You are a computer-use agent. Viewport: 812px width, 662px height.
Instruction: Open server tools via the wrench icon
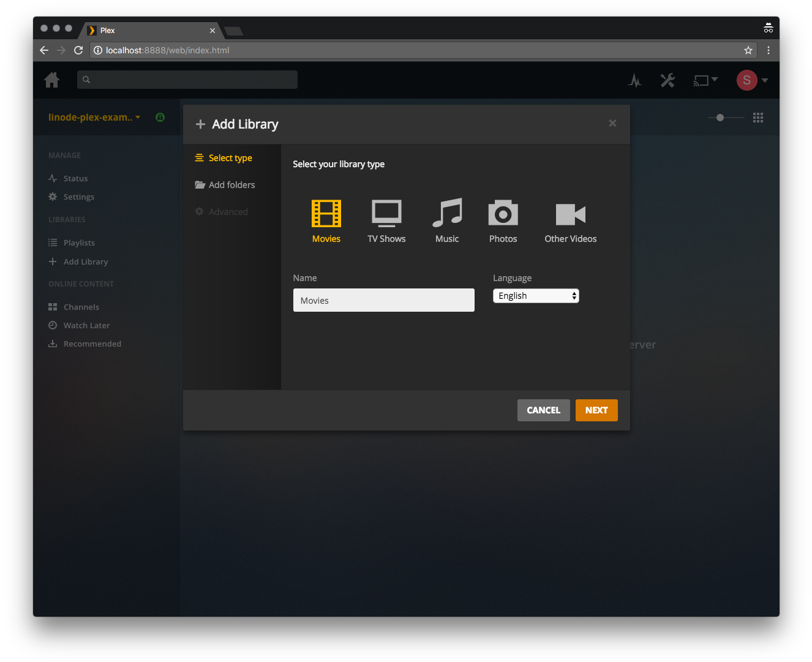(667, 80)
